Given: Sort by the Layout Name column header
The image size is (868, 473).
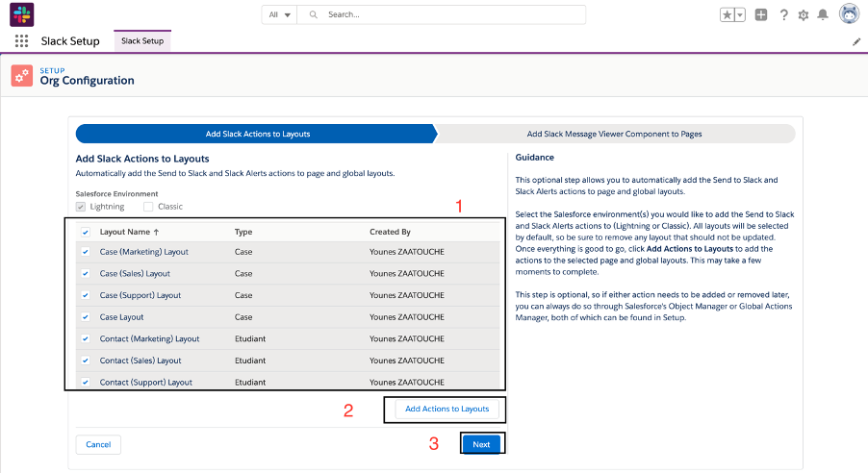Looking at the screenshot, I should point(129,232).
